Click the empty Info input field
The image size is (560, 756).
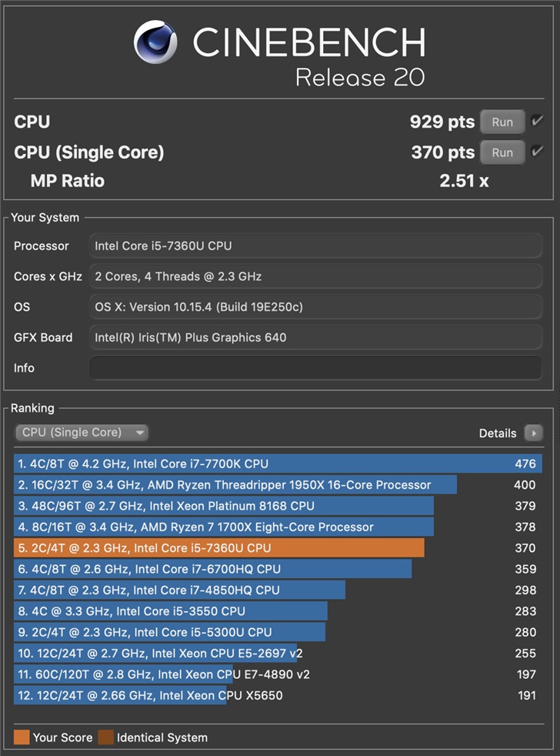tap(314, 368)
